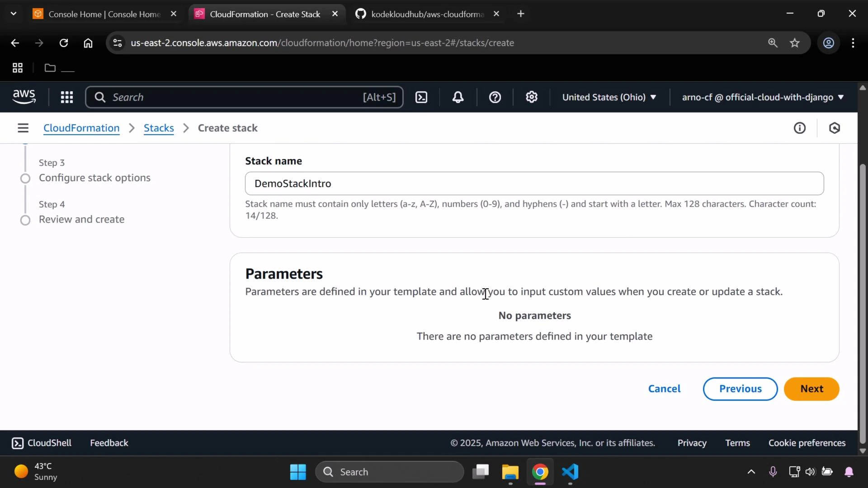Open the CloudFormation sidebar hamburger menu

point(23,128)
